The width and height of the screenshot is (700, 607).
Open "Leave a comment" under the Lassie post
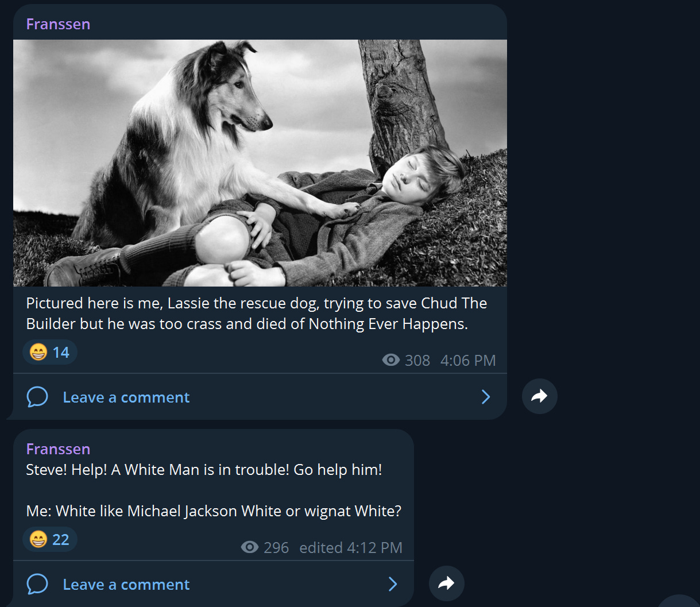click(260, 397)
